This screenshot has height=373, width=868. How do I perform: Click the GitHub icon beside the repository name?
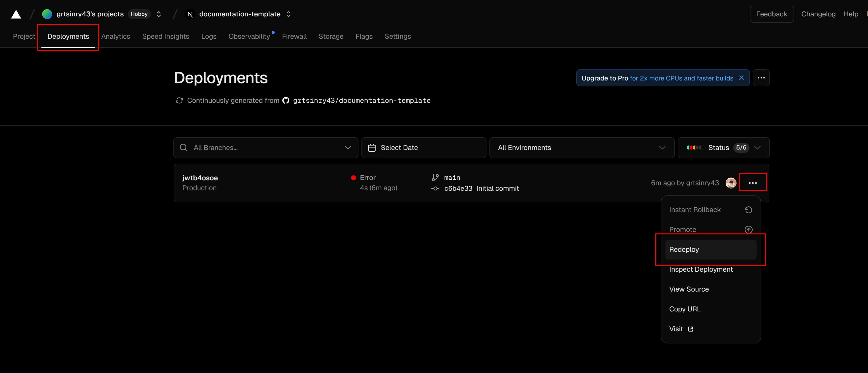pos(286,101)
